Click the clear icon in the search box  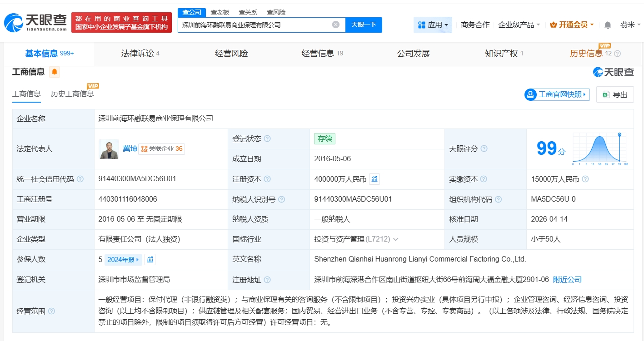[335, 25]
